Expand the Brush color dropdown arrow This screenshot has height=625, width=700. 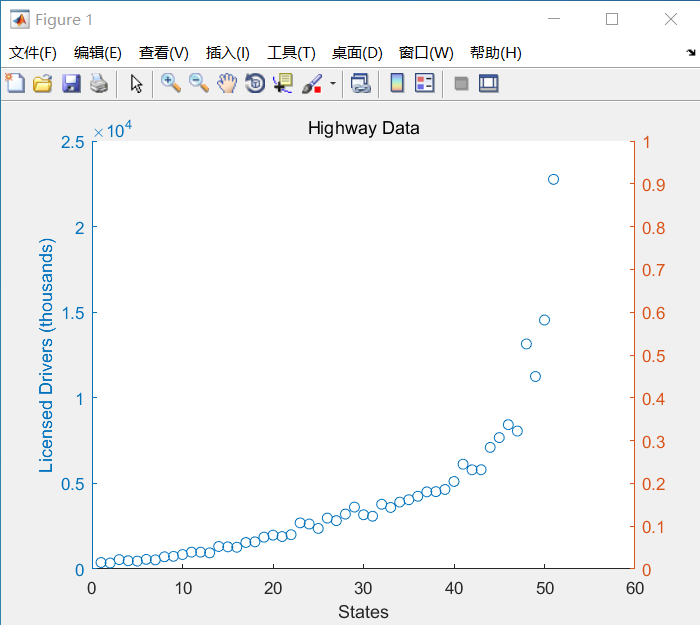333,83
